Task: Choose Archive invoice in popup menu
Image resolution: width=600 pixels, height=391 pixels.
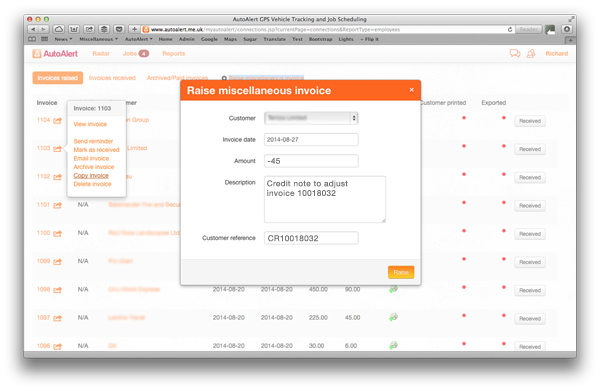Action: pos(94,167)
